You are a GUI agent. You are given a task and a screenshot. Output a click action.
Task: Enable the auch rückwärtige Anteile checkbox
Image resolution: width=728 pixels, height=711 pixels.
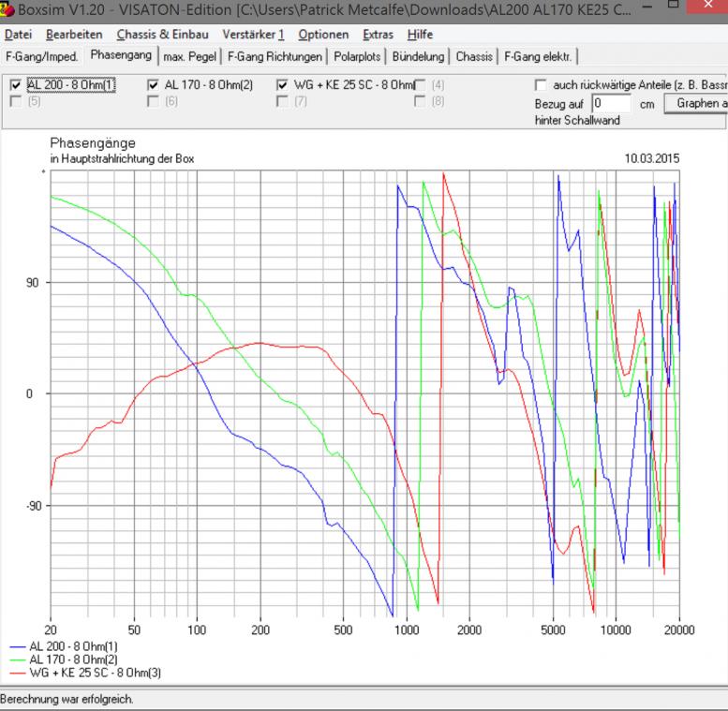pos(540,85)
